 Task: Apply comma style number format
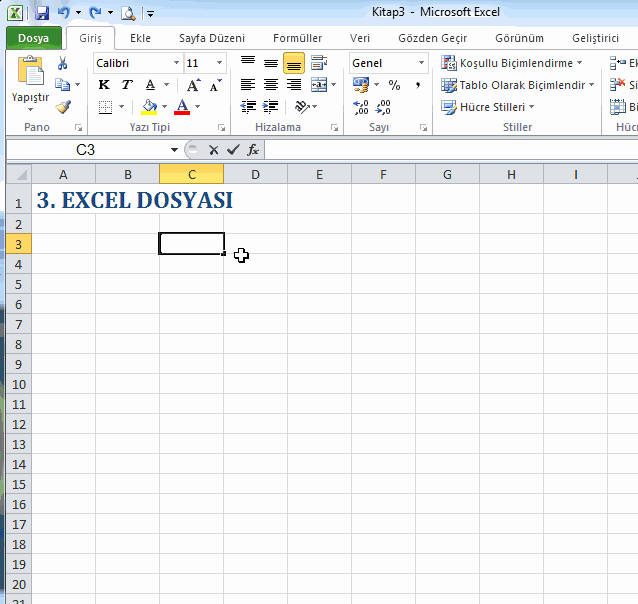[x=418, y=85]
